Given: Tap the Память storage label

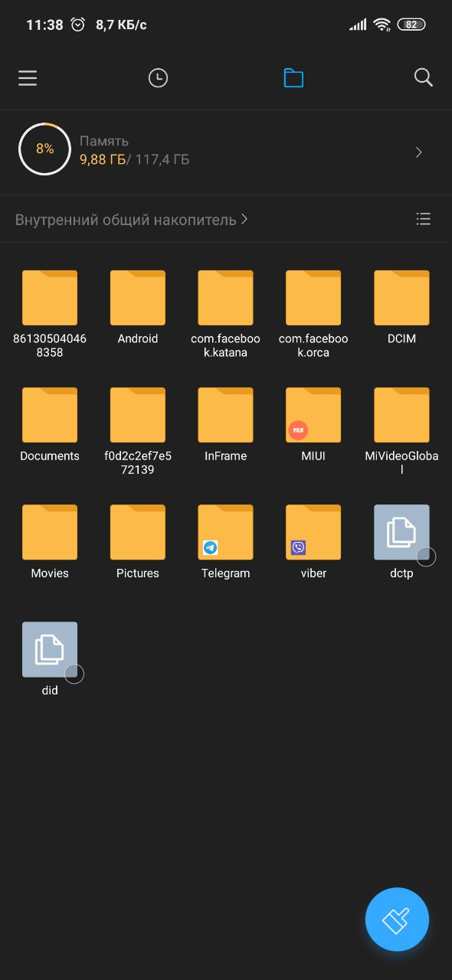Looking at the screenshot, I should click(x=104, y=141).
